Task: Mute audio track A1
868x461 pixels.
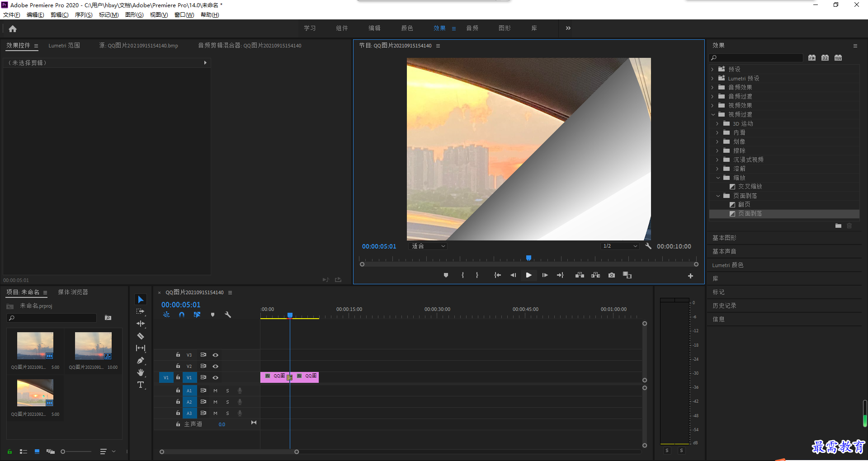Action: pyautogui.click(x=215, y=390)
